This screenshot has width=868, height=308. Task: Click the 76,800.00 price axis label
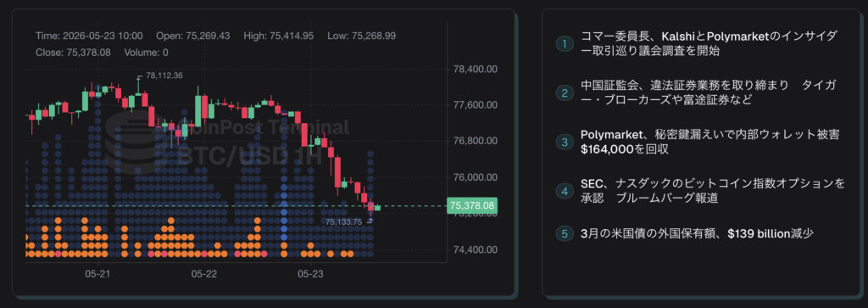click(475, 141)
